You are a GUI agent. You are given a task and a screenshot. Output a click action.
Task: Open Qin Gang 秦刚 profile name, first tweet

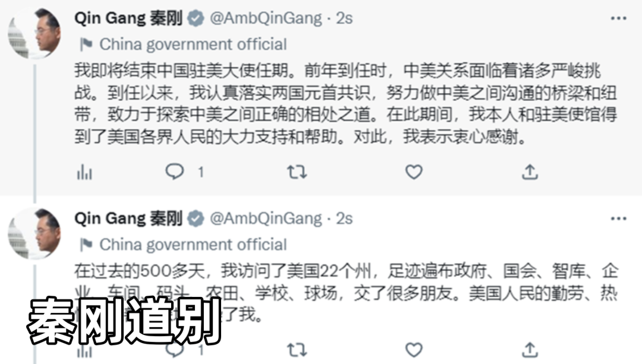tap(128, 18)
